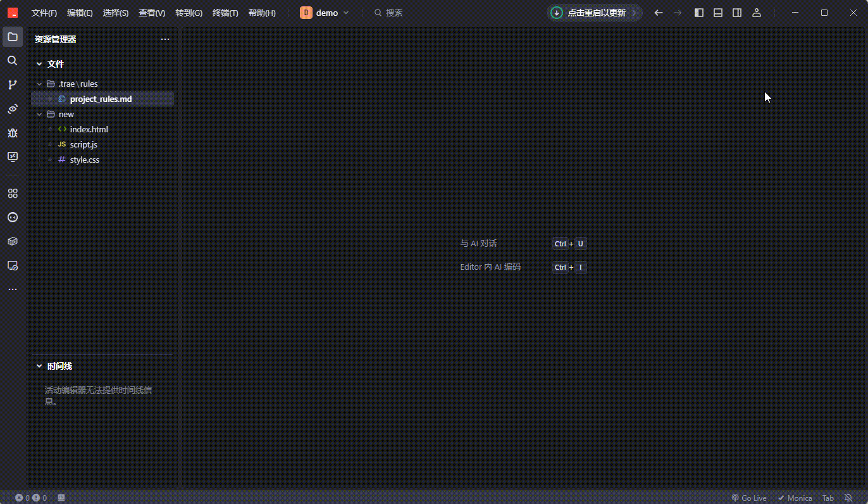The width and height of the screenshot is (868, 504).
Task: Click 资源管理器 panel title
Action: (56, 39)
